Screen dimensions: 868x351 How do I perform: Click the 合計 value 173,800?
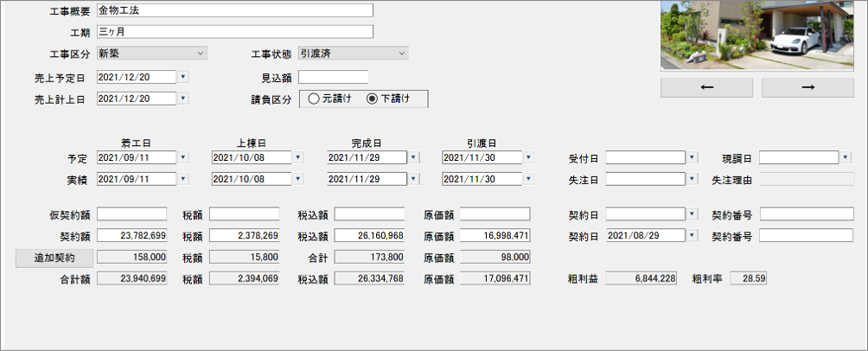click(x=369, y=258)
